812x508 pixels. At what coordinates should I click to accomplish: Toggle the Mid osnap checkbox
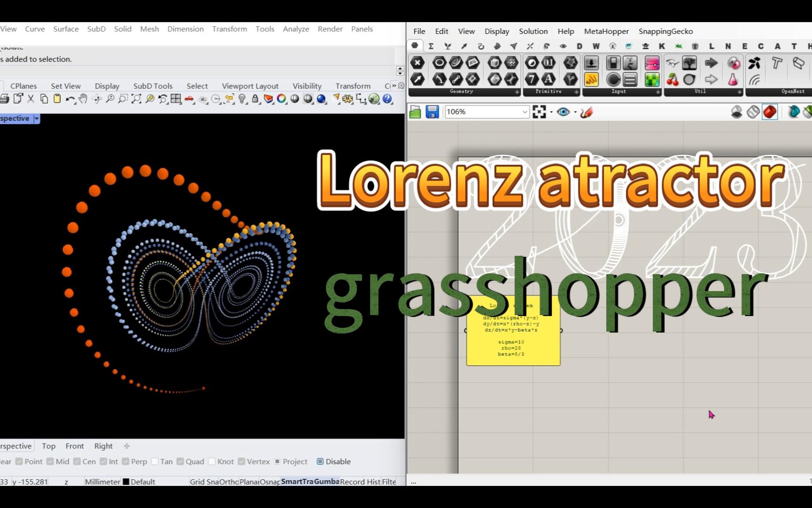click(x=50, y=461)
